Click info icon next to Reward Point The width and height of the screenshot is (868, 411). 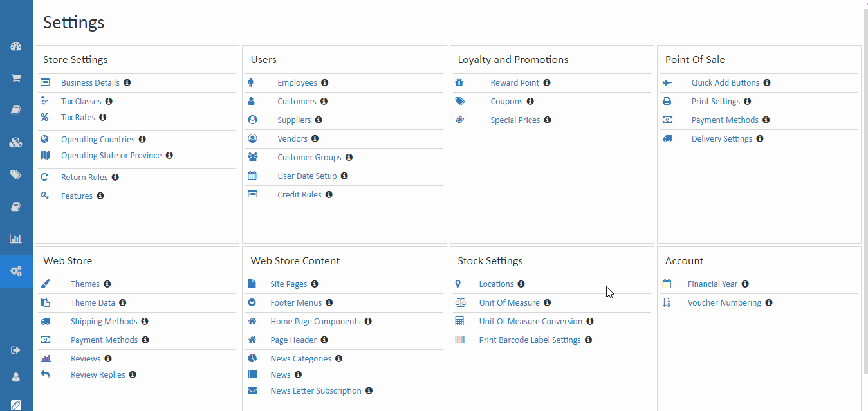point(547,83)
